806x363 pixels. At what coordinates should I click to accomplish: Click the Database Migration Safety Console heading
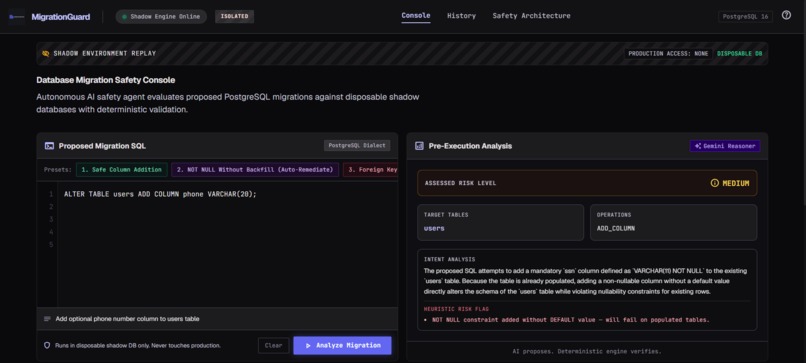tap(105, 80)
